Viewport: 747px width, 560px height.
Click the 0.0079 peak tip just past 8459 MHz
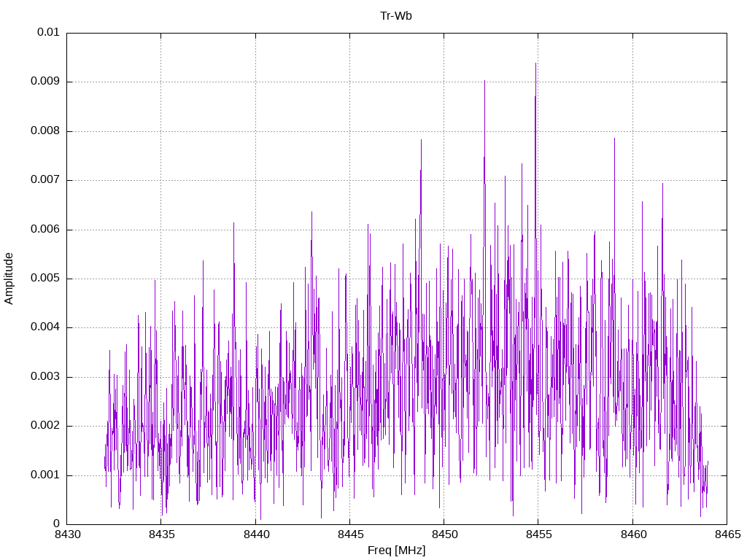coord(614,139)
